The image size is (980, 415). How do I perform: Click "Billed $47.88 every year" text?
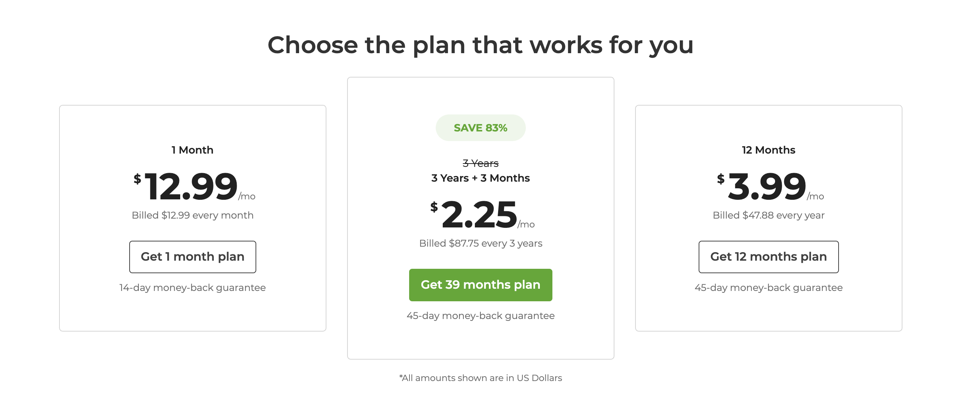(x=768, y=215)
